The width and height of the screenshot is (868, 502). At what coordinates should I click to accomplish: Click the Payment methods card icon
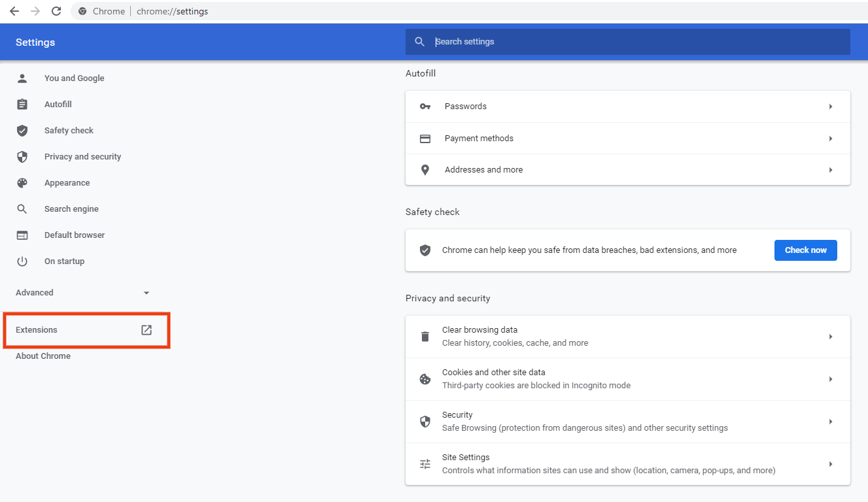425,138
